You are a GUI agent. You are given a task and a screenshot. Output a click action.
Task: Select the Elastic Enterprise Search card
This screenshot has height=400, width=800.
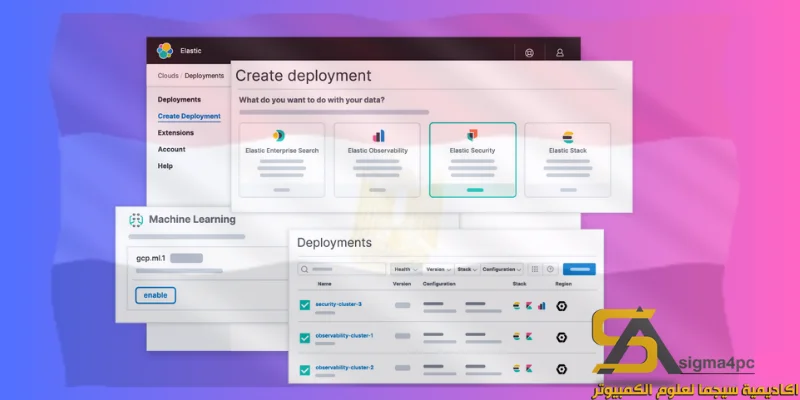coord(282,160)
